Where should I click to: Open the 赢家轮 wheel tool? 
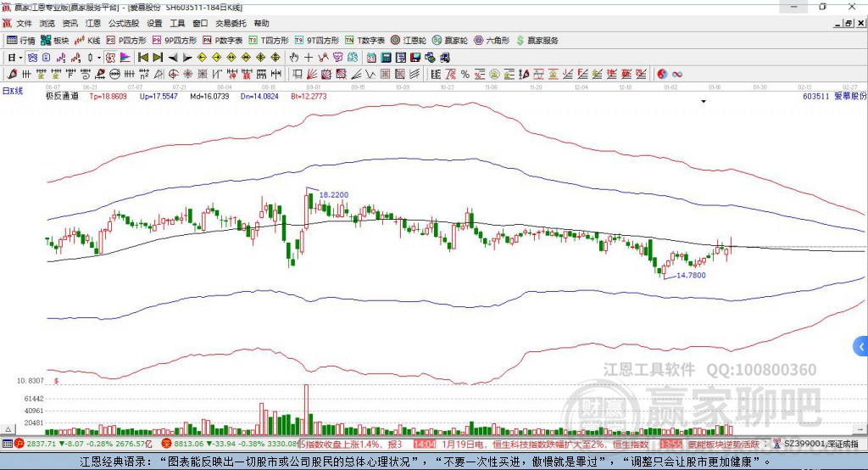(450, 41)
